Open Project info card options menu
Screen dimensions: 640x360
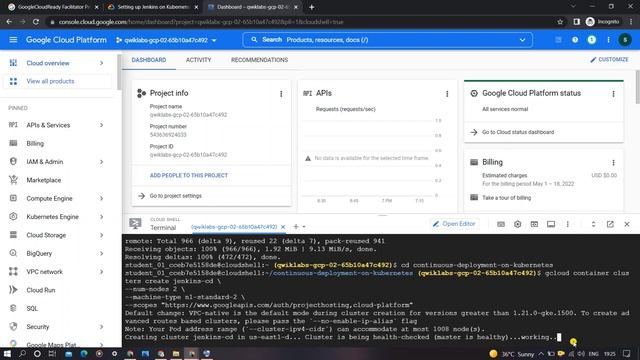tap(281, 94)
